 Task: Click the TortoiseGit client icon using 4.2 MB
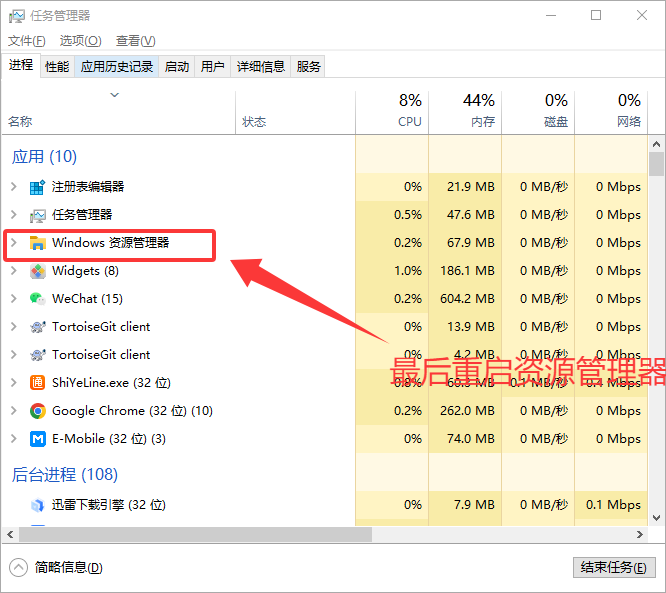(37, 355)
